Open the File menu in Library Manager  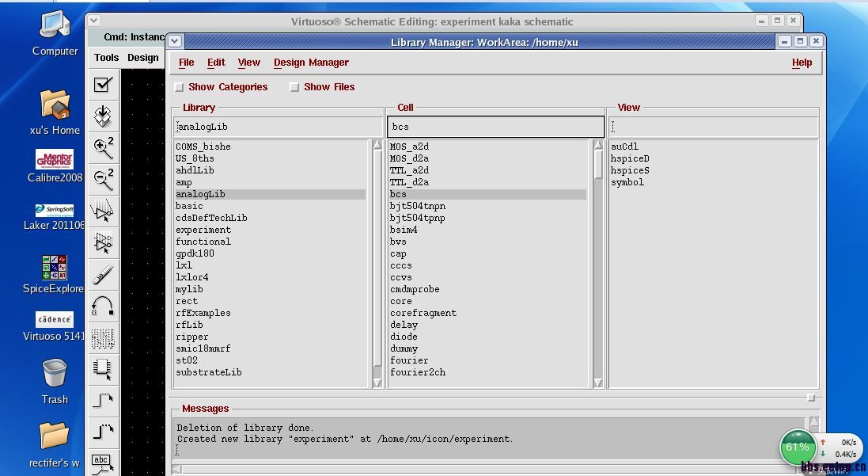click(x=187, y=63)
